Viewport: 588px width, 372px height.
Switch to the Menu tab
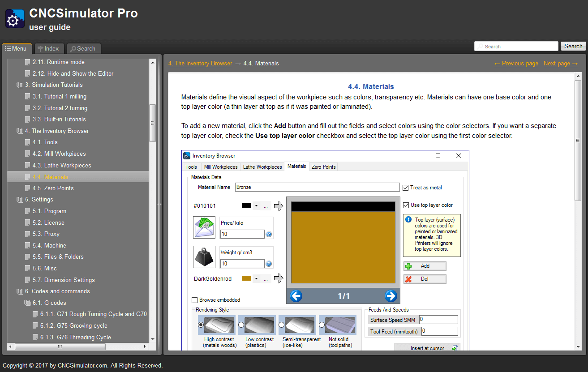click(16, 48)
